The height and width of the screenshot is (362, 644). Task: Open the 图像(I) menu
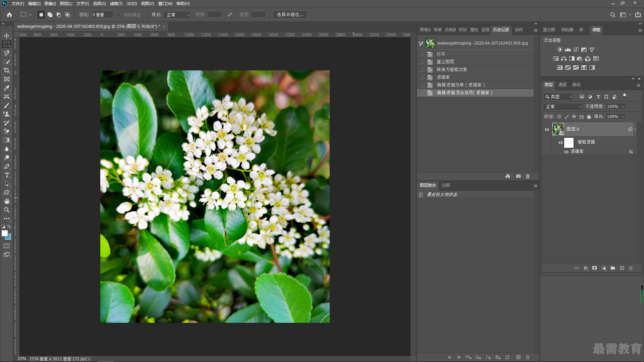pos(50,4)
